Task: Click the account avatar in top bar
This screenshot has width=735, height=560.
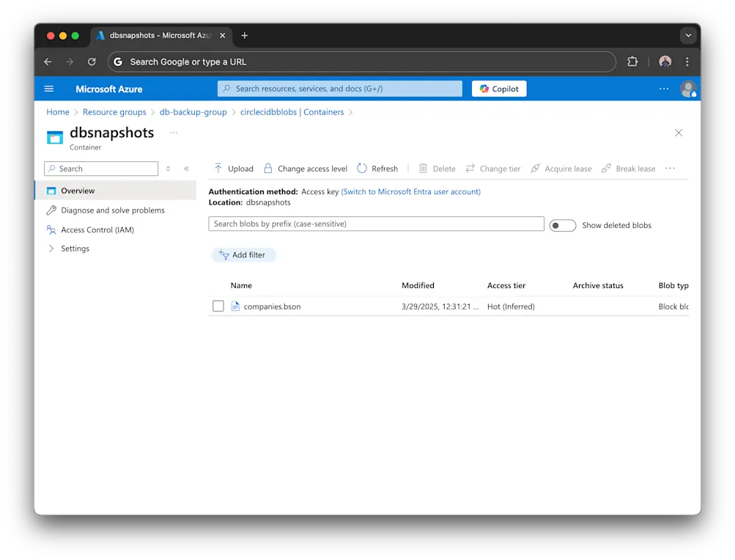Action: coord(687,88)
